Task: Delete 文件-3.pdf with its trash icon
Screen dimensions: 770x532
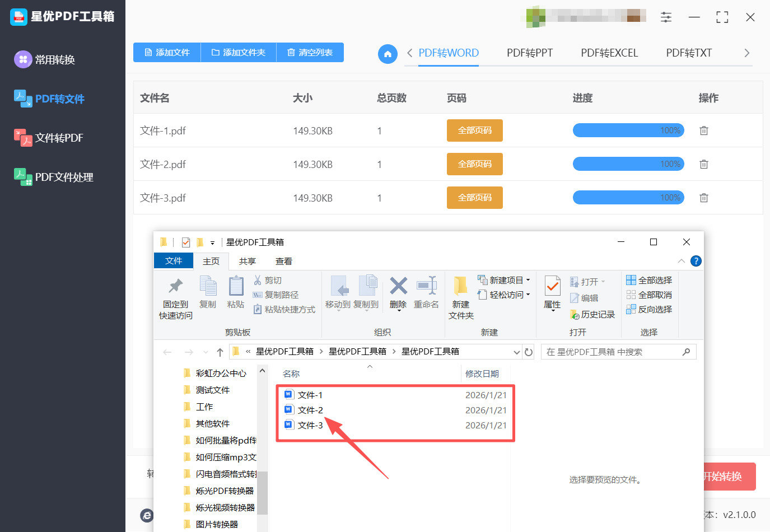Action: (704, 198)
